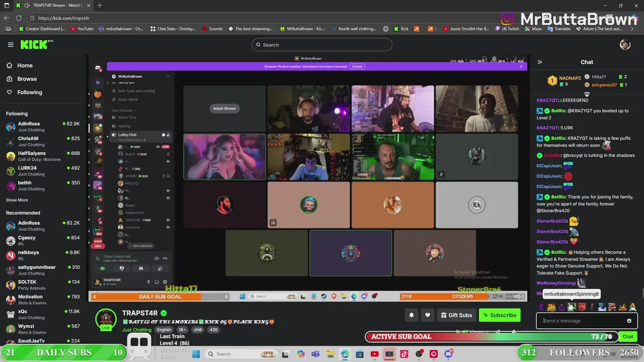Screen dimensions: 644x362
Task: Open Microsoft Teams from the taskbar
Action: [315, 354]
